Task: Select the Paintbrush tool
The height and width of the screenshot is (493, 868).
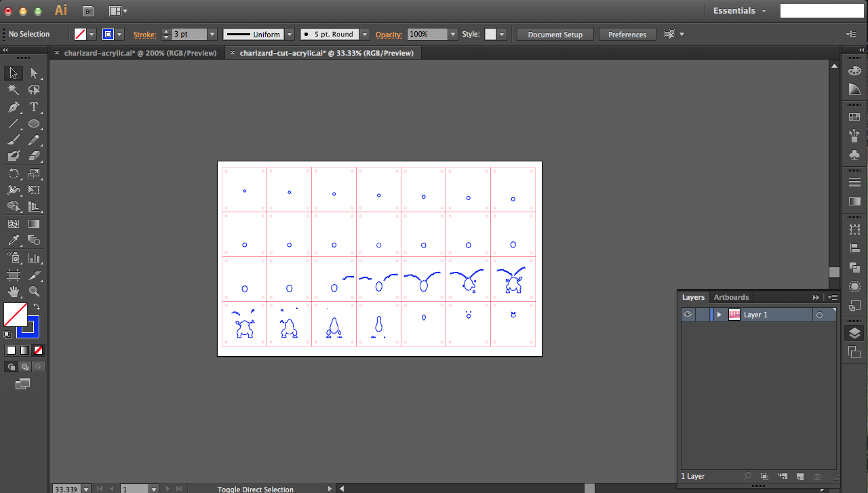Action: coord(14,140)
